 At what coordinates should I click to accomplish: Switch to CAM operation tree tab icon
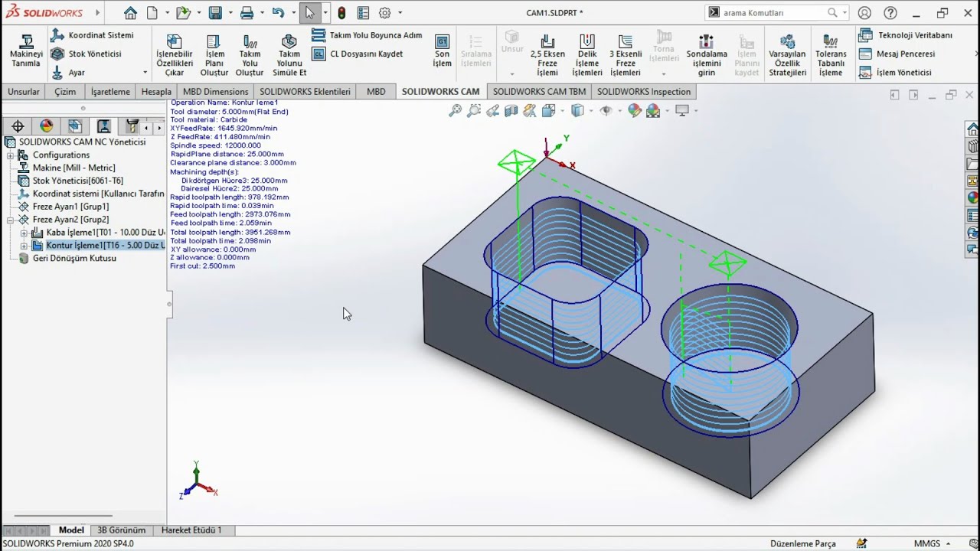pyautogui.click(x=103, y=126)
